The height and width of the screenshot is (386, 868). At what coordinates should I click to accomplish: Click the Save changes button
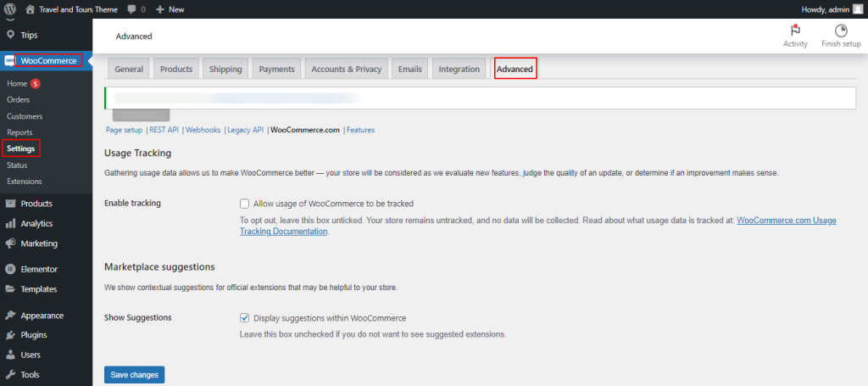[134, 375]
